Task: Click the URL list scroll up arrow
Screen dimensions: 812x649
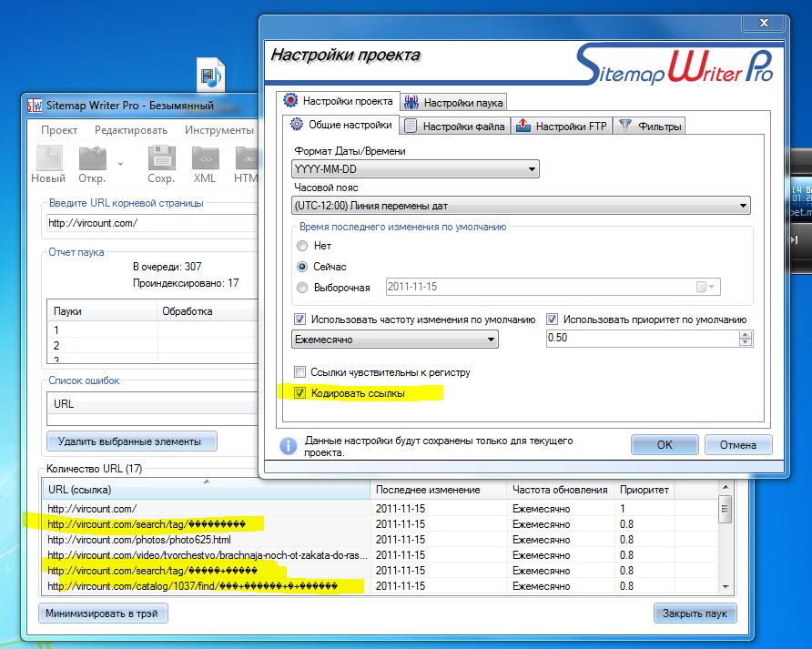Action: click(726, 487)
